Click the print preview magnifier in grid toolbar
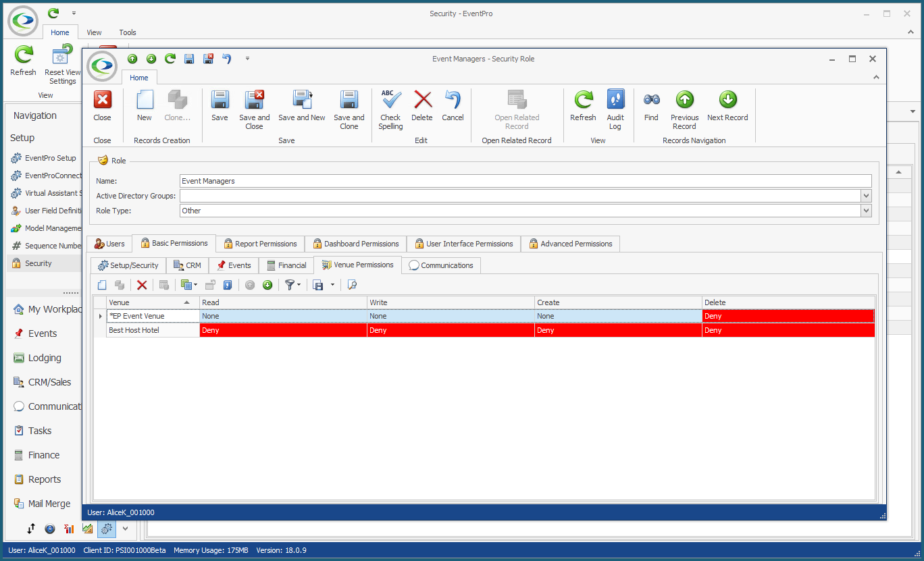The height and width of the screenshot is (561, 924). click(352, 285)
